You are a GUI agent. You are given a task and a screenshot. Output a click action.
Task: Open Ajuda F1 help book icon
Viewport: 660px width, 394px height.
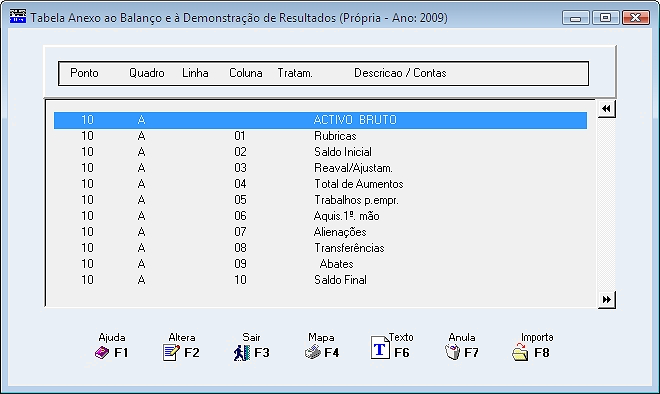[x=102, y=352]
